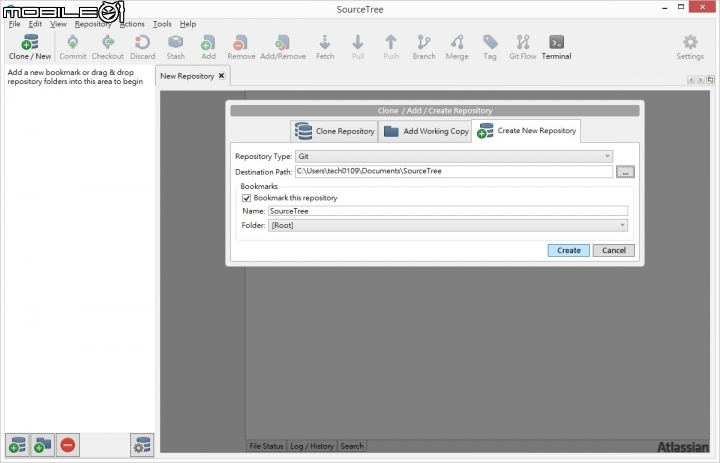Click the scroll tabs left arrow
The height and width of the screenshot is (463, 720).
(691, 80)
